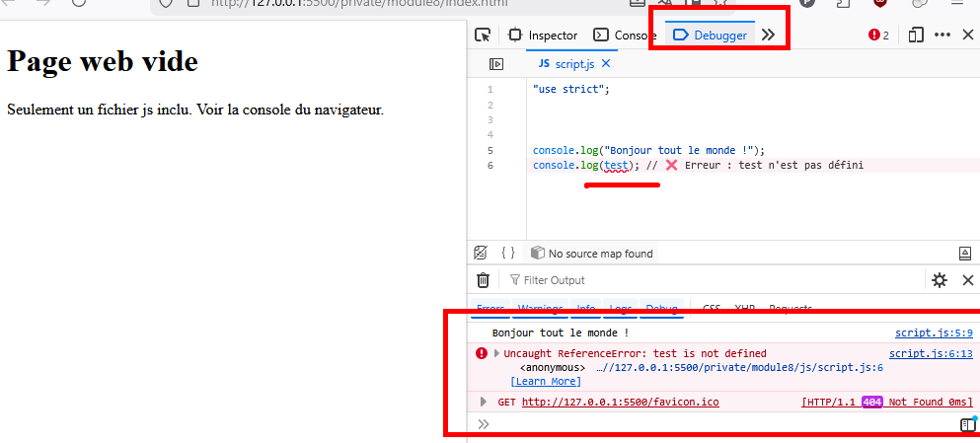
Task: Click the anonymous stack frame label
Action: pos(553,367)
